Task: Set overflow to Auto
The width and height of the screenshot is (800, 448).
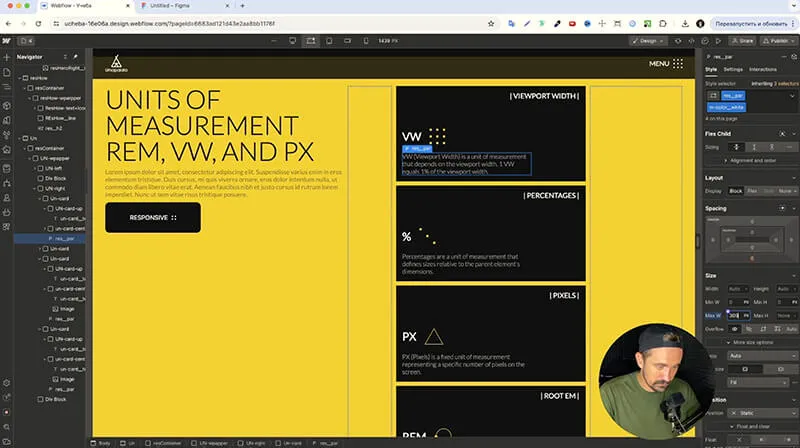Action: click(791, 329)
